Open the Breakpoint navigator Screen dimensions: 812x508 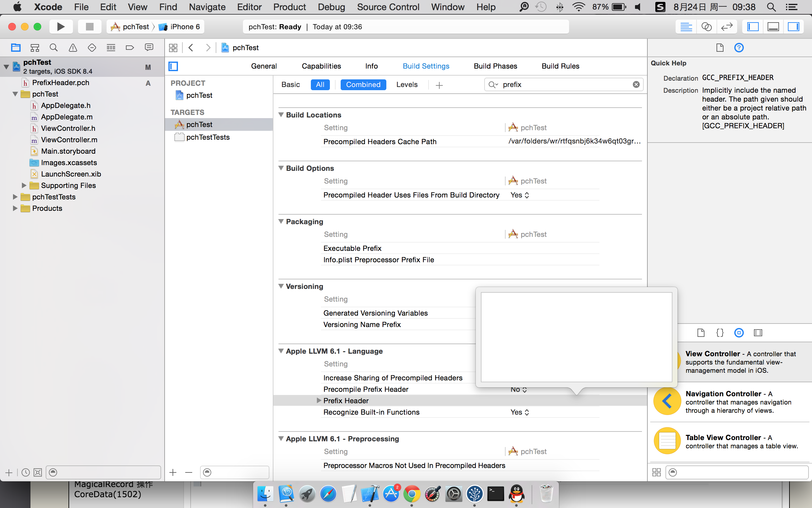point(130,48)
